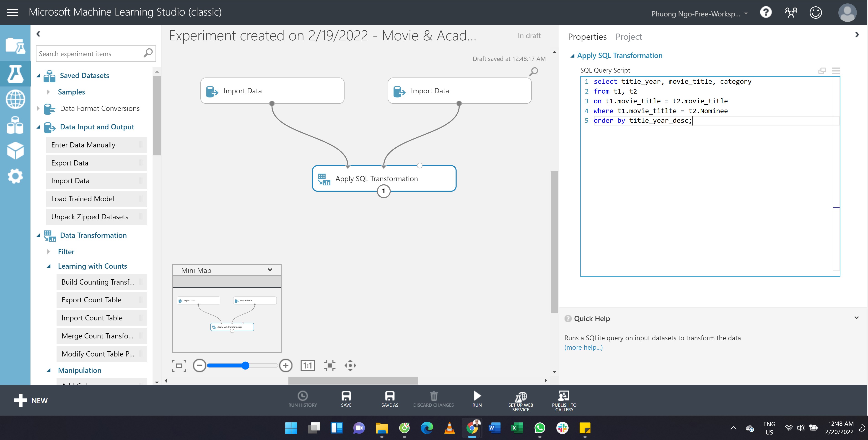Open Datasets icon in sidebar
This screenshot has height=440, width=868.
tap(15, 125)
